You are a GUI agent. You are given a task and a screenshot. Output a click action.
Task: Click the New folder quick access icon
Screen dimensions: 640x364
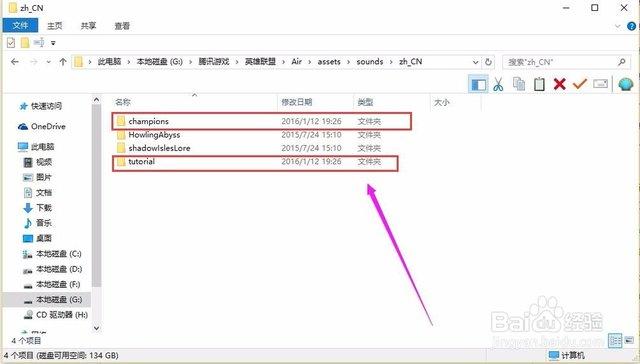25,42
